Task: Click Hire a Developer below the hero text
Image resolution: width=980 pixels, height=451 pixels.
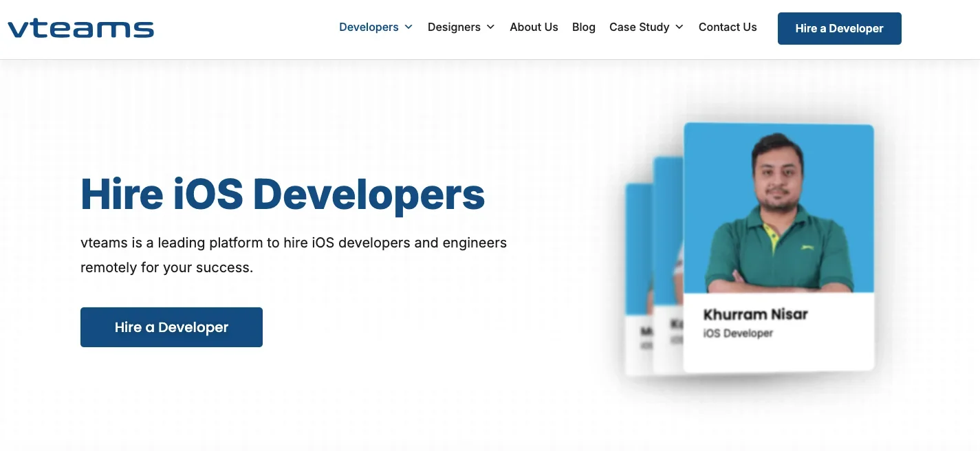Action: pyautogui.click(x=171, y=327)
